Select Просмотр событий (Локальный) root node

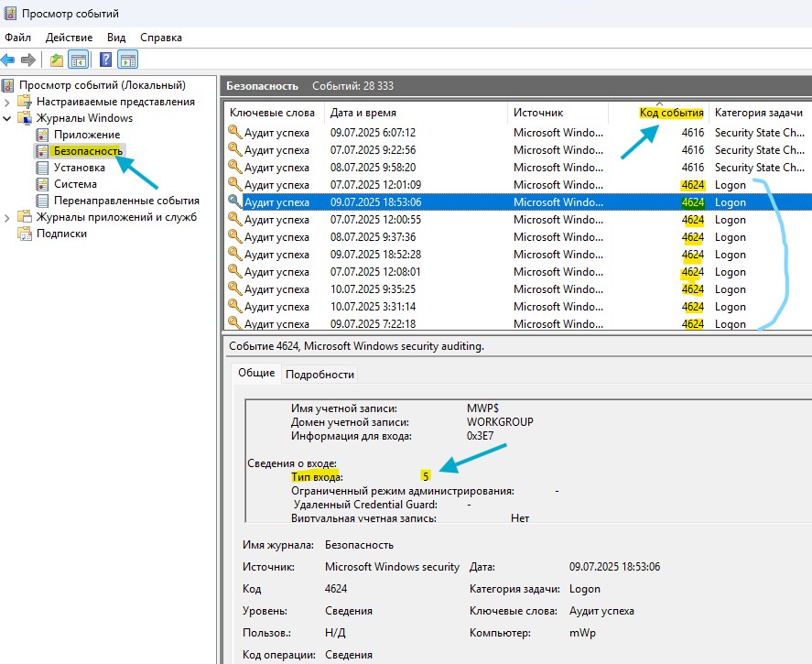tap(102, 85)
